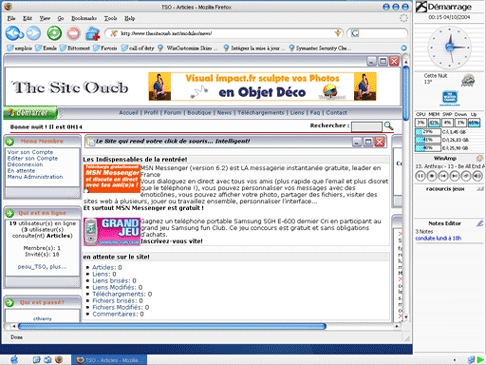Go back with Firefox back arrow
This screenshot has height=365, width=486.
tap(14, 33)
